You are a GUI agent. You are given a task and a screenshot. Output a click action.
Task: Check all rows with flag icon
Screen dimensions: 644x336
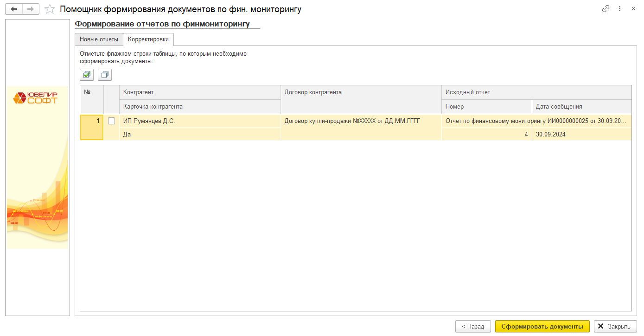(87, 74)
